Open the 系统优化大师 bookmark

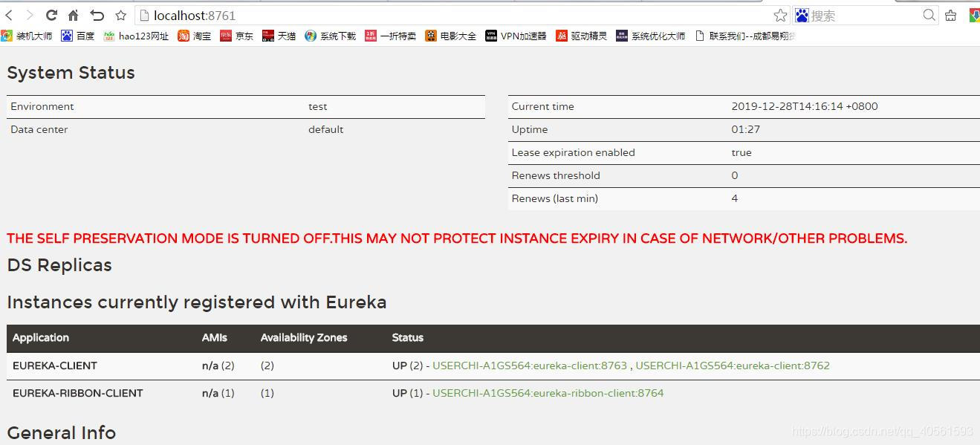pos(651,36)
